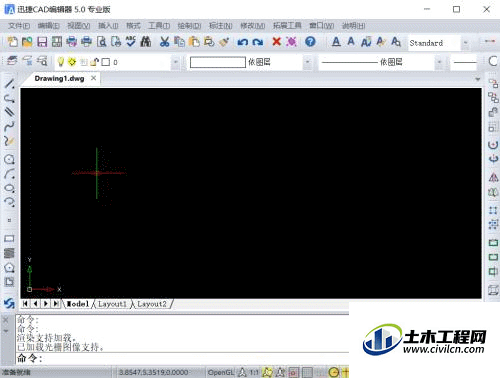Select the Drawing1.dwg document tab
The width and height of the screenshot is (500, 378).
(59, 78)
